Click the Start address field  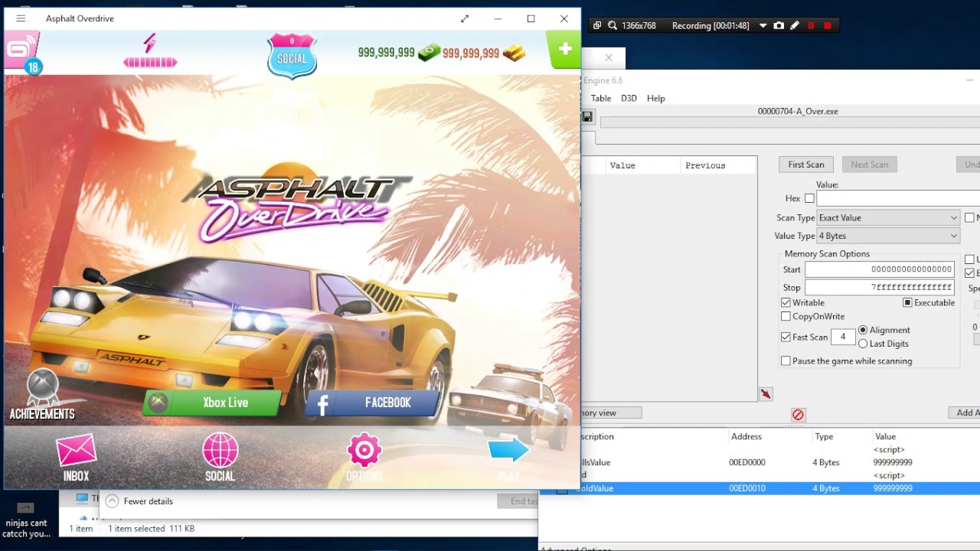pos(880,269)
